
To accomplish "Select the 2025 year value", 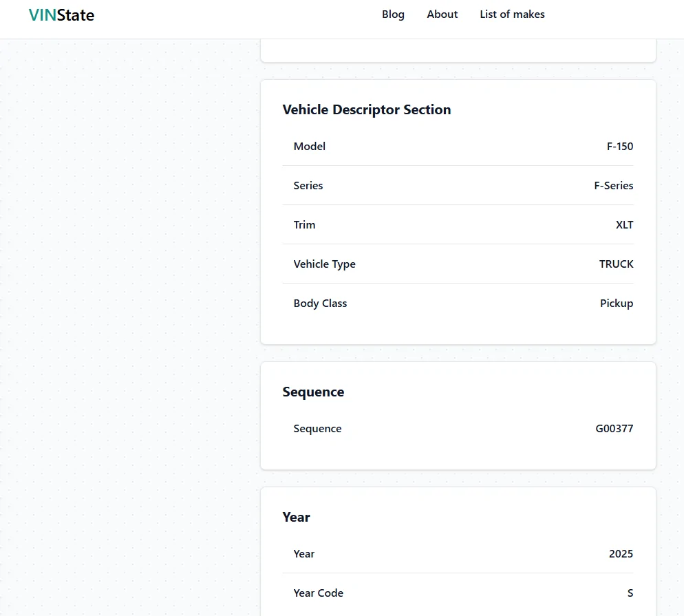I will coord(621,554).
